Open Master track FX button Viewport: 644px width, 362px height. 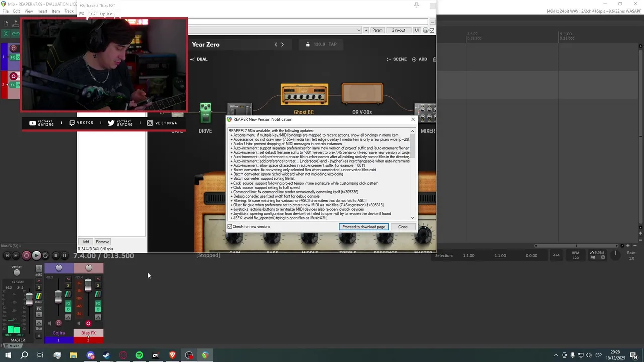click(39, 309)
